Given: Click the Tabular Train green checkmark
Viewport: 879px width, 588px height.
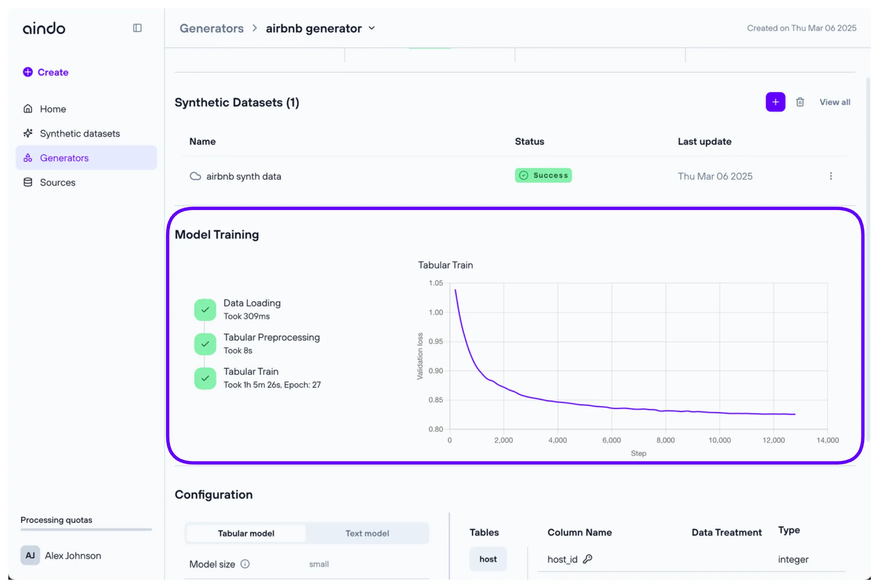Looking at the screenshot, I should [x=205, y=378].
